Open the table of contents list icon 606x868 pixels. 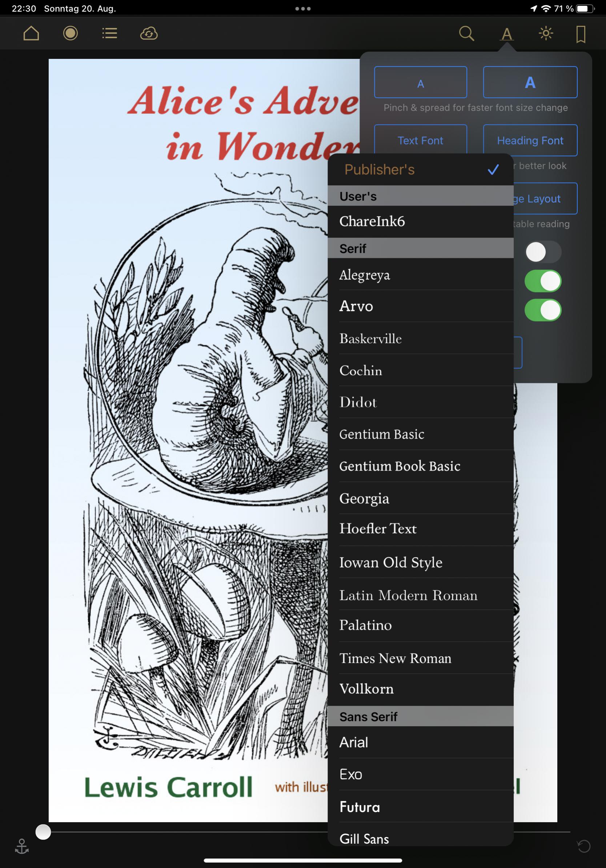point(110,33)
